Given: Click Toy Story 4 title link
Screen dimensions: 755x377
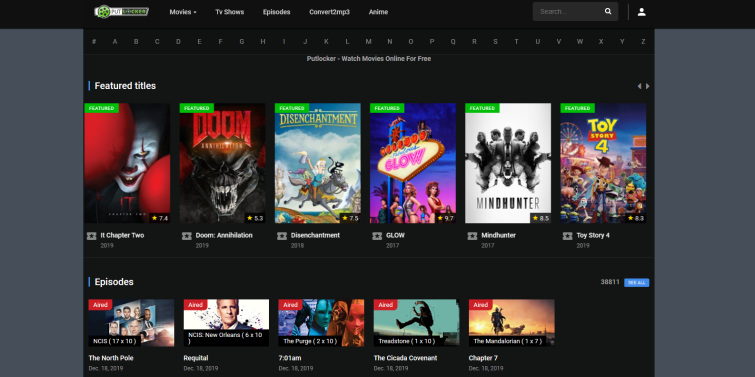Looking at the screenshot, I should pyautogui.click(x=593, y=235).
